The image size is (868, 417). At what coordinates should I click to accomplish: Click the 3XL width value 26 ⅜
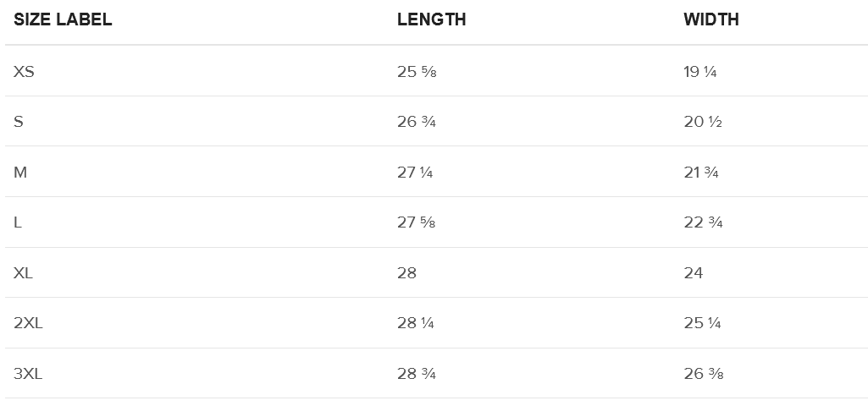[x=703, y=374]
